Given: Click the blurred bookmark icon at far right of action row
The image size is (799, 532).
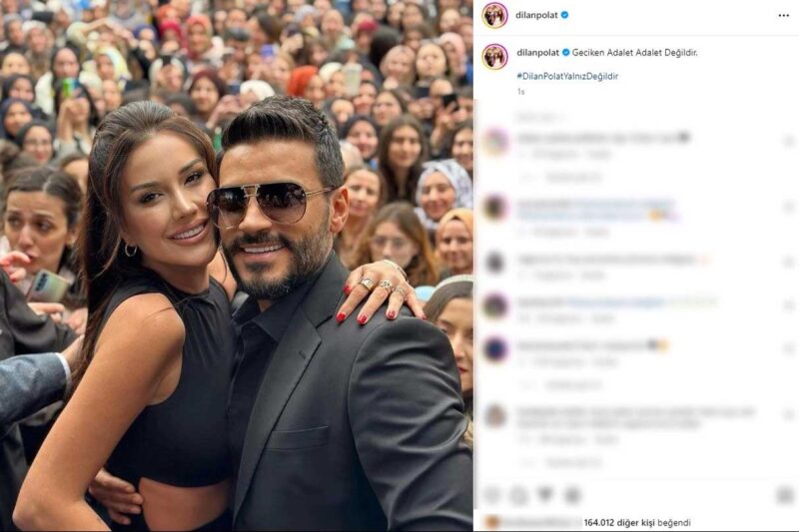Looking at the screenshot, I should tap(785, 495).
